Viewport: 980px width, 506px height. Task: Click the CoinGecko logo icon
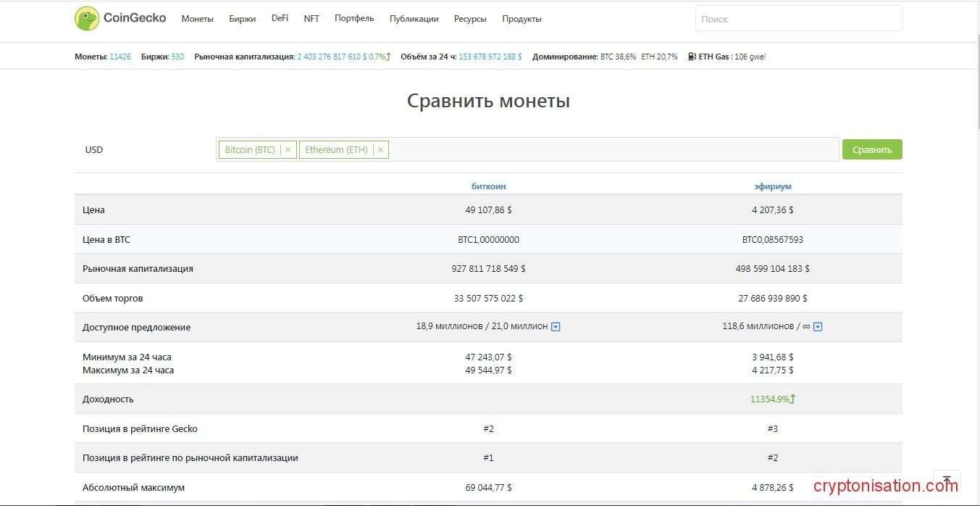(87, 19)
